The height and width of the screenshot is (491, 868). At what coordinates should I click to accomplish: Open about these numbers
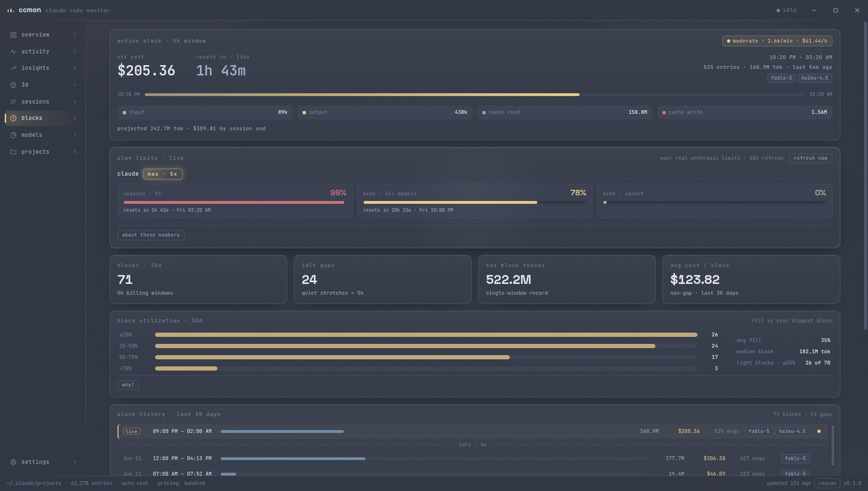tap(151, 235)
